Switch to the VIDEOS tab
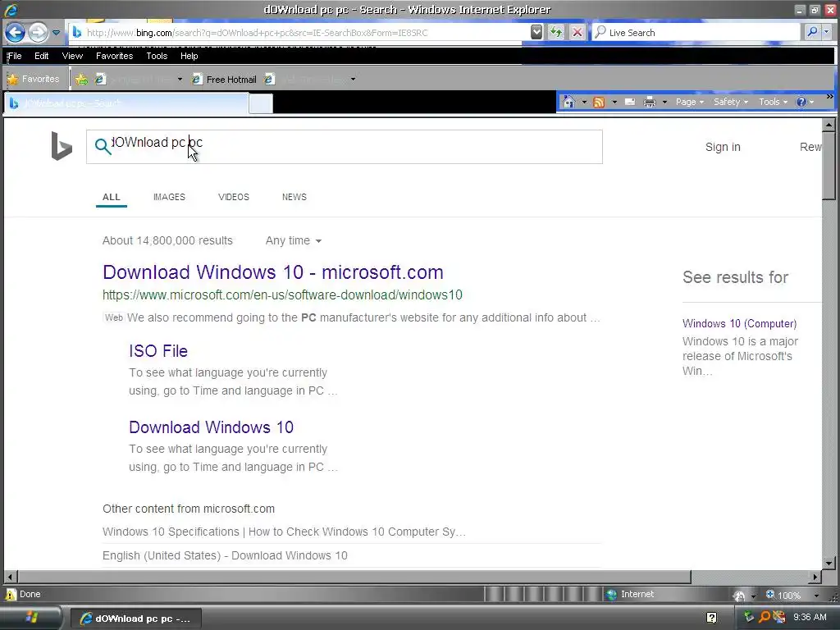 click(x=234, y=197)
